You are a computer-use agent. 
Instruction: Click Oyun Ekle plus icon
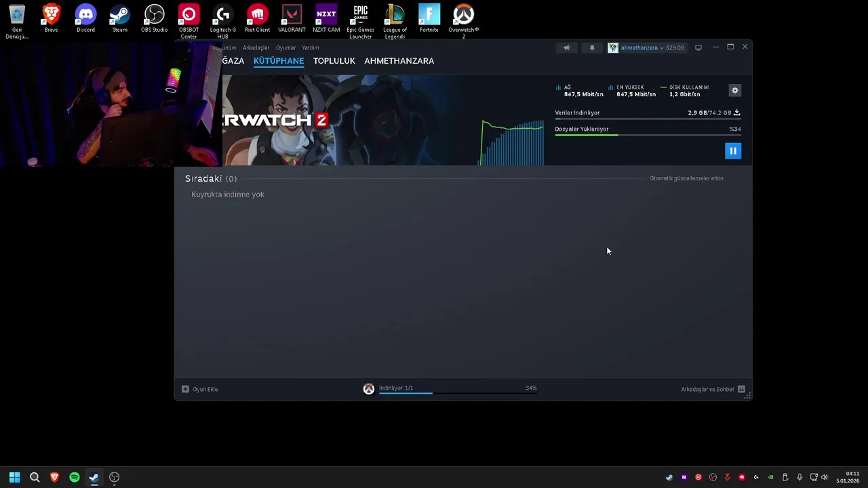click(x=185, y=389)
